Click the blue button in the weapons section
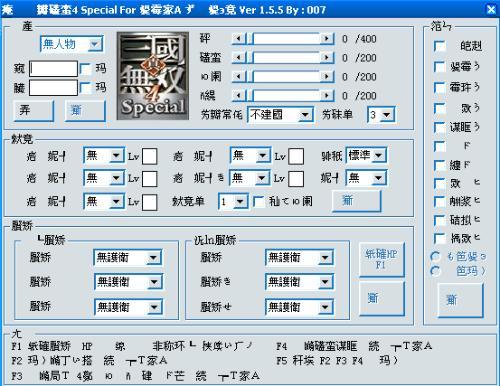500x386 pixels. click(x=357, y=201)
